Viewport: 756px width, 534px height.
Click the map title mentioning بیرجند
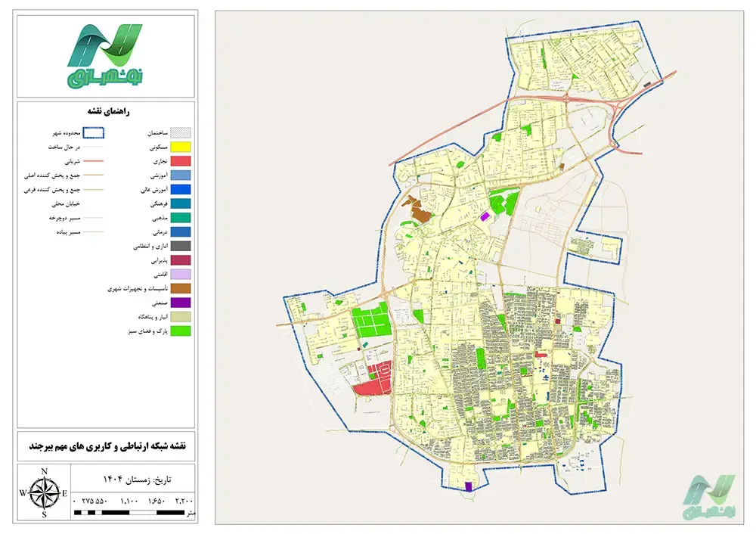tap(106, 447)
